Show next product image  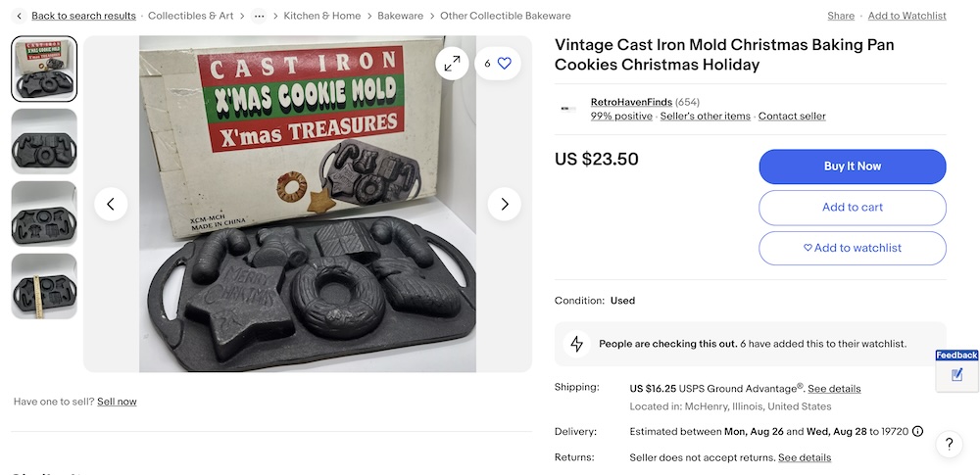pos(505,204)
